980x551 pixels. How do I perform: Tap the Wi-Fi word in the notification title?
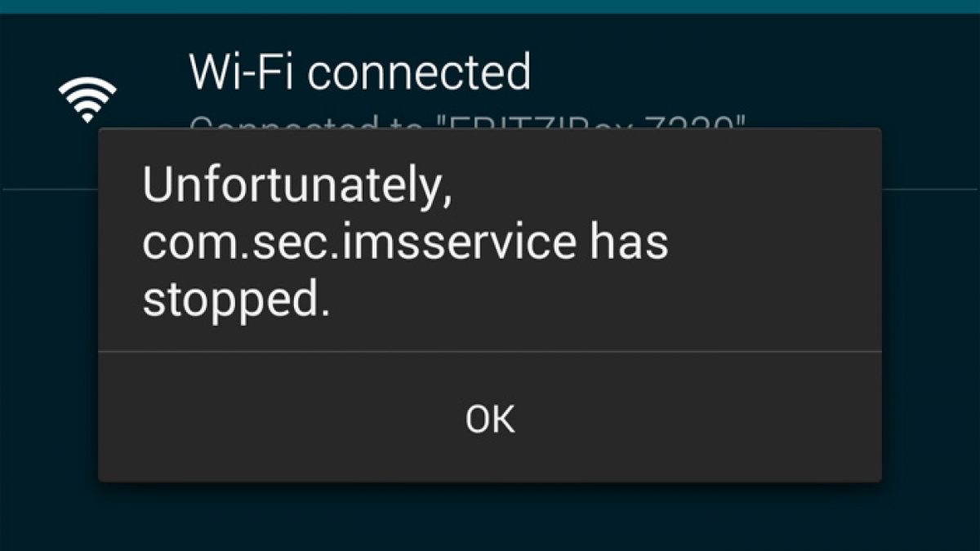pos(243,71)
